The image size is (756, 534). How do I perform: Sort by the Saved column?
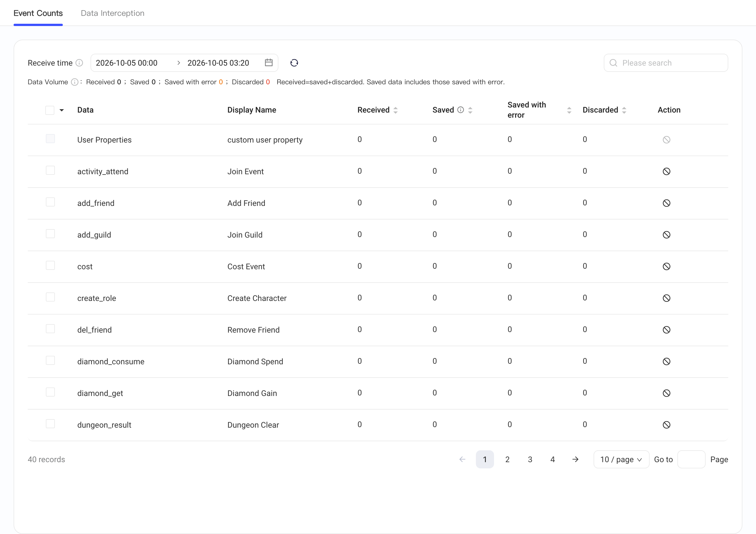[470, 110]
